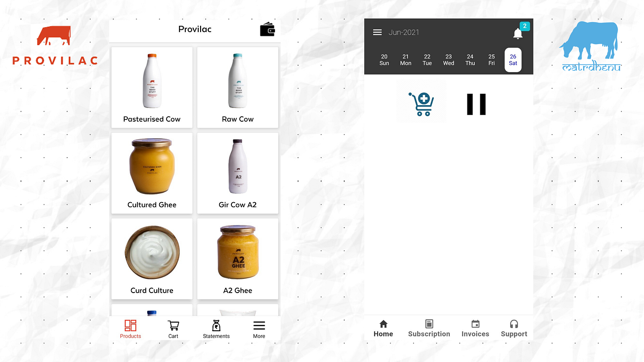Viewport: 644px width, 362px height.
Task: Open Subscription in the matrdhenu bottom bar
Action: 429,328
